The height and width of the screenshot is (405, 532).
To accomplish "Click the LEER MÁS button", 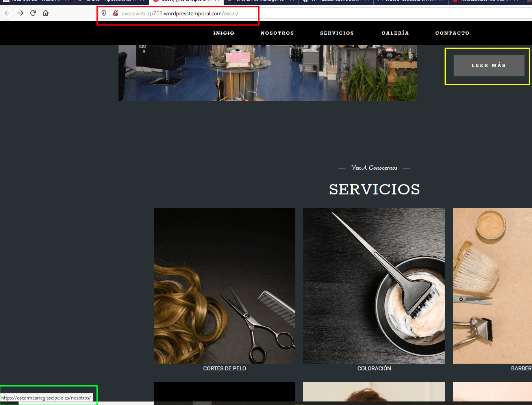I will 489,65.
